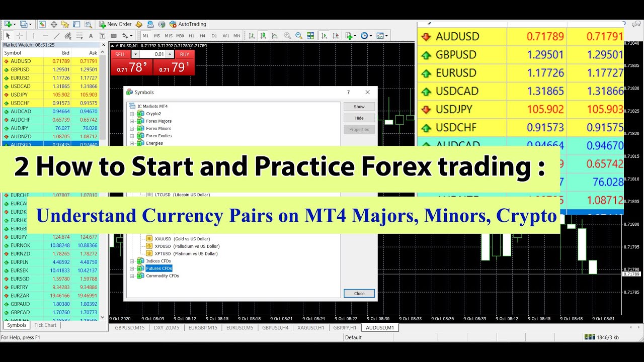Select USDCAD row in Market Watch
644x362 pixels.
[50, 86]
